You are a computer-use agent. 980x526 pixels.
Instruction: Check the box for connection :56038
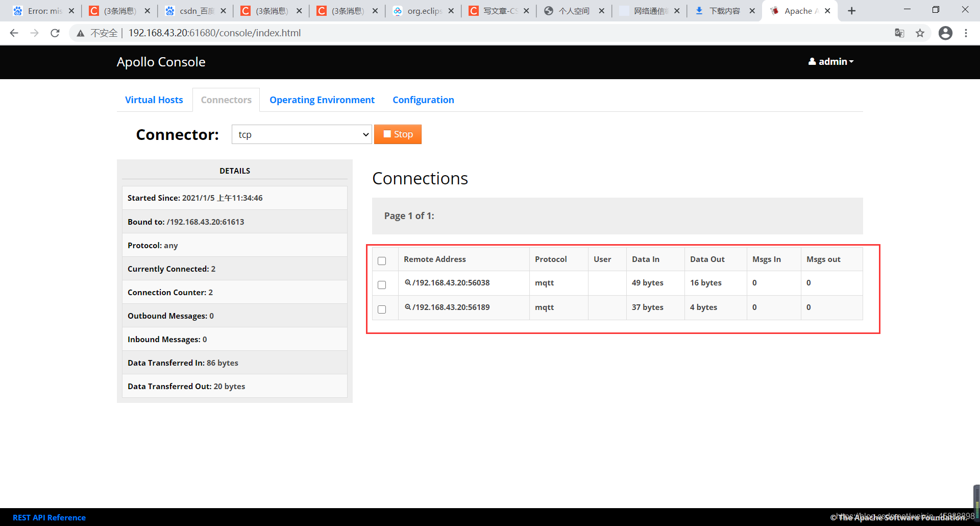(x=382, y=285)
